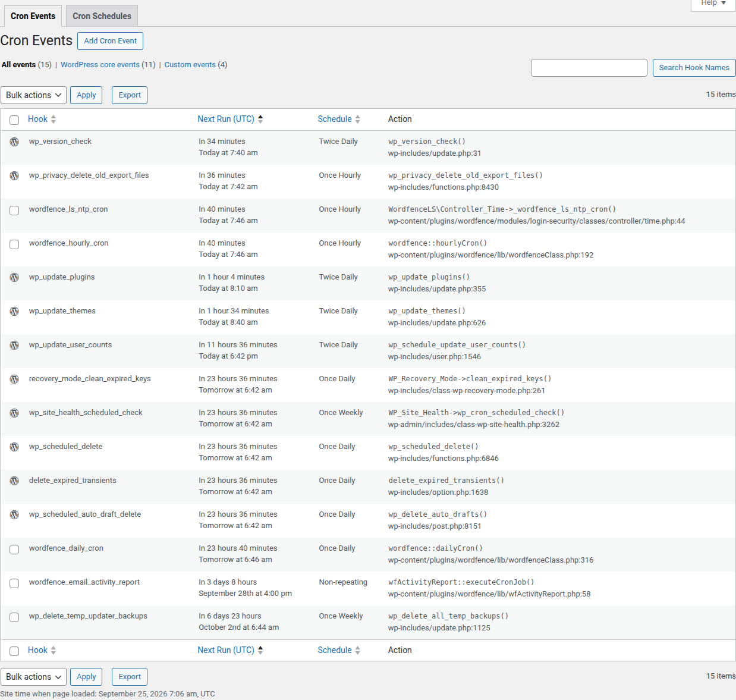Click the wp_version_check hook name
Image resolution: width=736 pixels, height=700 pixels.
click(x=60, y=142)
